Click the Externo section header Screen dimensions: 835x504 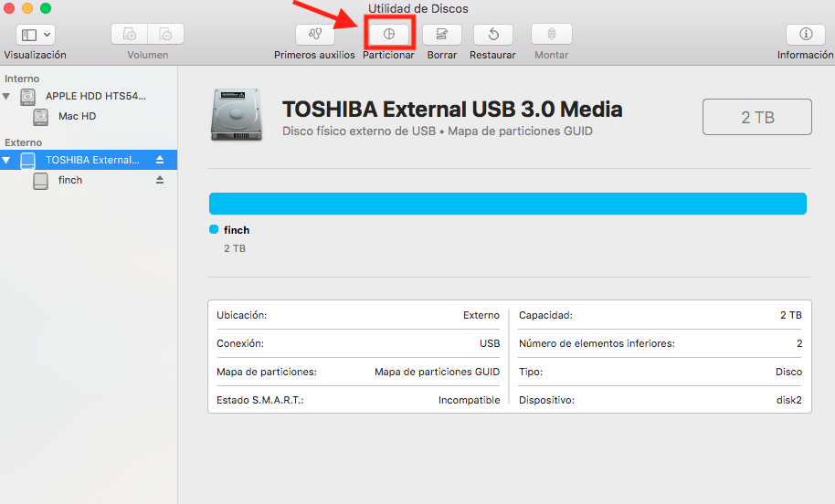tap(24, 142)
